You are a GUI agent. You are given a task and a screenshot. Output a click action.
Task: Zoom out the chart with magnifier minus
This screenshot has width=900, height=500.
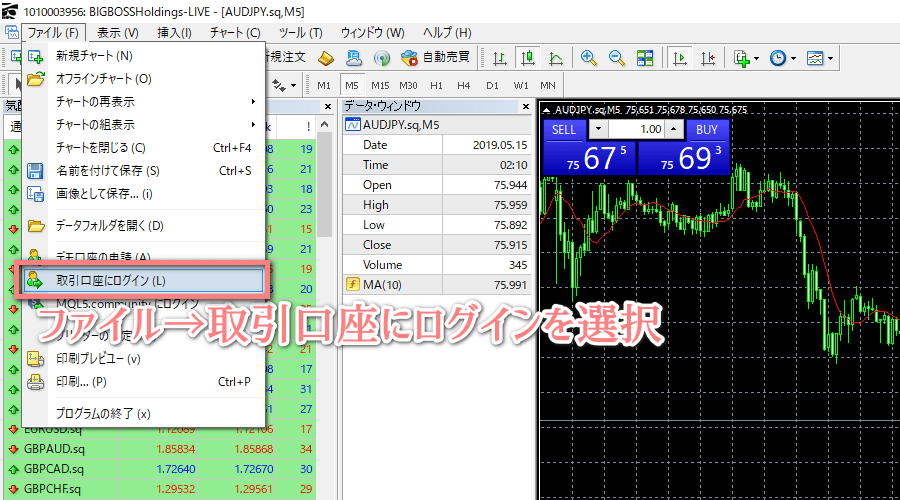pyautogui.click(x=616, y=58)
